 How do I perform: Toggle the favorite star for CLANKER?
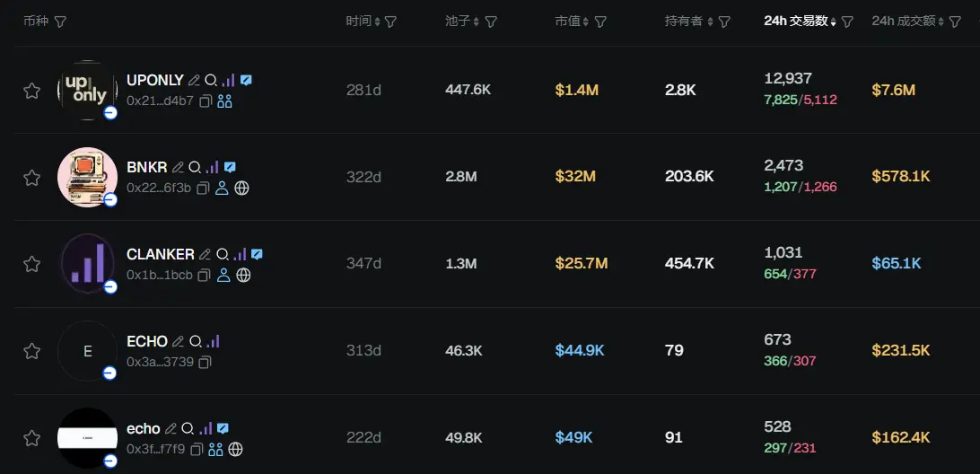tap(31, 264)
